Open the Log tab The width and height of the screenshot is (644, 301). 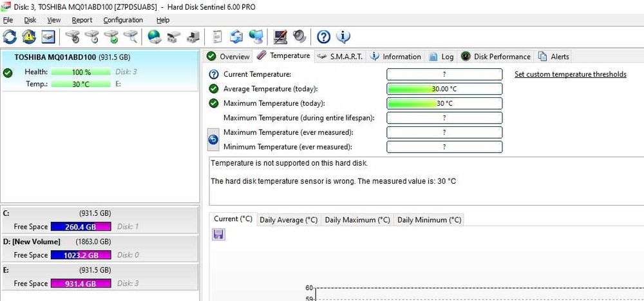point(442,56)
